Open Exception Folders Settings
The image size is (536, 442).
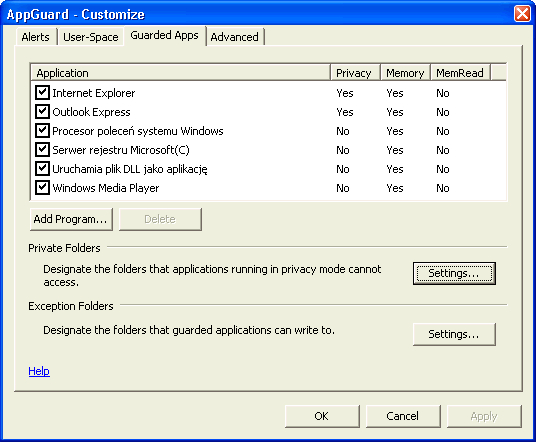[454, 334]
